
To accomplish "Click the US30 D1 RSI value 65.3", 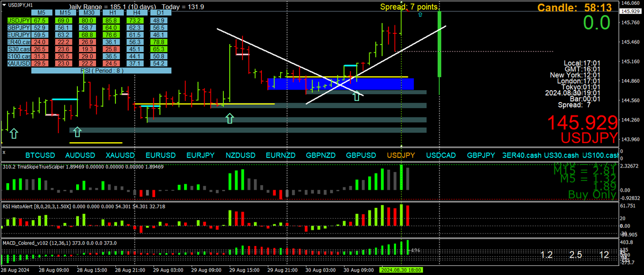I will coord(160,49).
